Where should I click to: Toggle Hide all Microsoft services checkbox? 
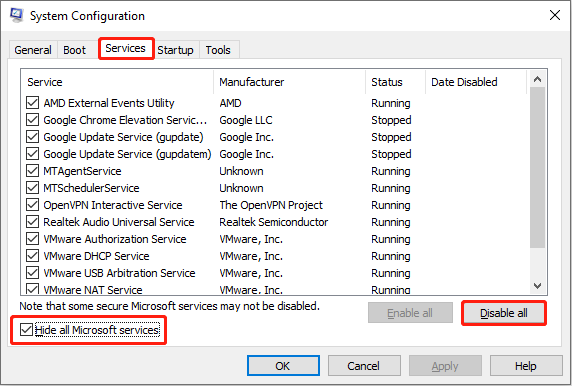pos(26,330)
